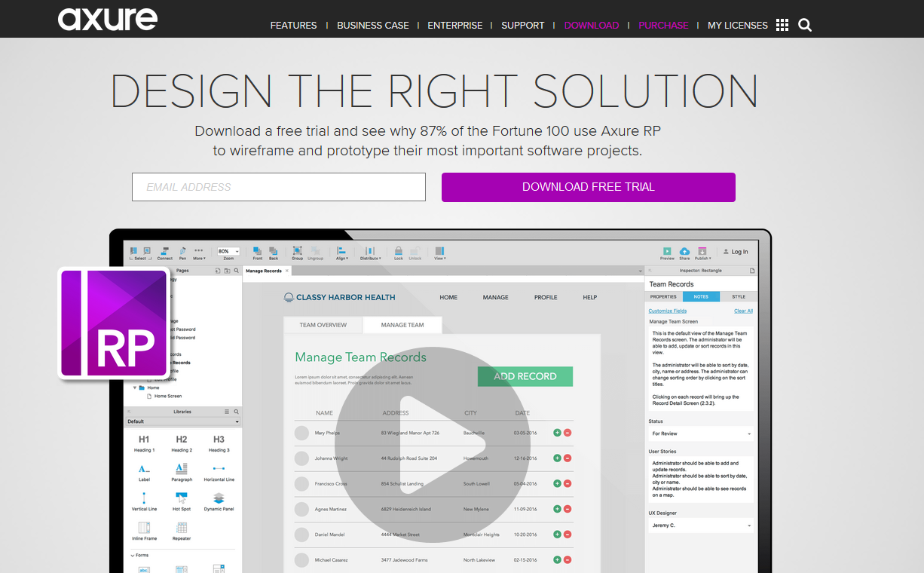The image size is (924, 573).
Task: Open the apps grid icon in header
Action: click(x=782, y=25)
